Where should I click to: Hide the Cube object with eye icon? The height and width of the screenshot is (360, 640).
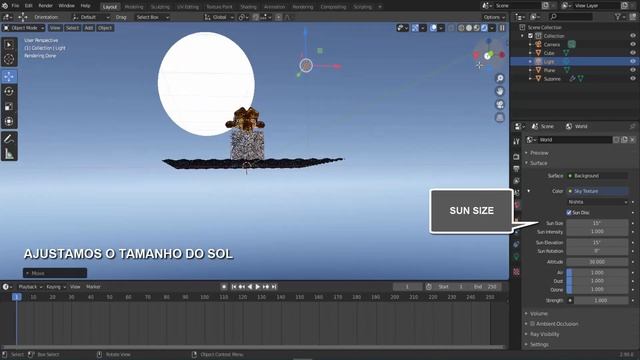633,53
